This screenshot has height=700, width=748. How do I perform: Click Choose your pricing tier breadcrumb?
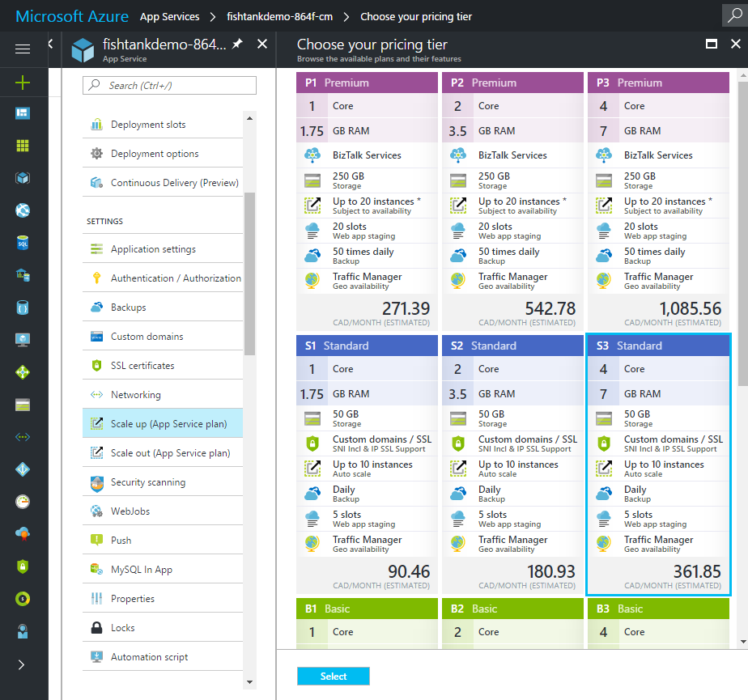pyautogui.click(x=416, y=17)
